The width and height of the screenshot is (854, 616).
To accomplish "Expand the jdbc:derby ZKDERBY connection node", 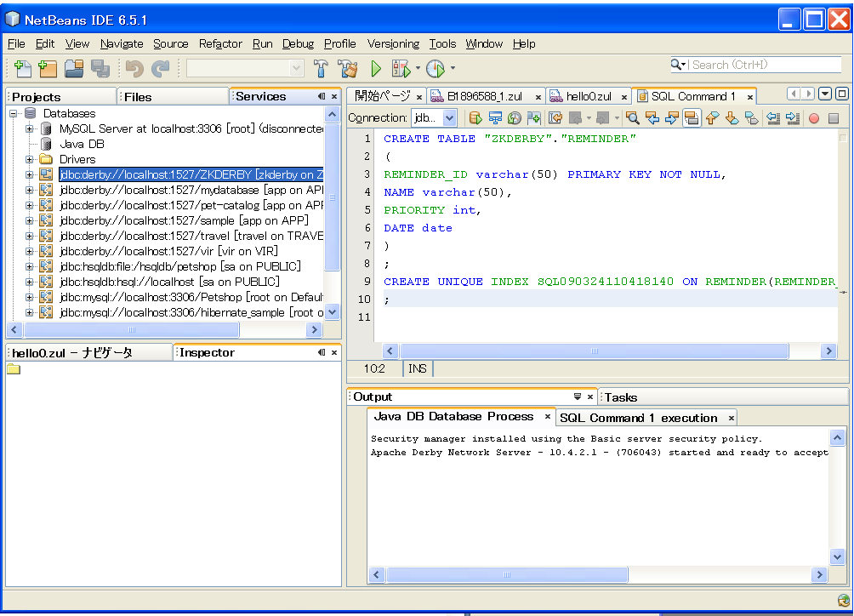I will pos(30,174).
